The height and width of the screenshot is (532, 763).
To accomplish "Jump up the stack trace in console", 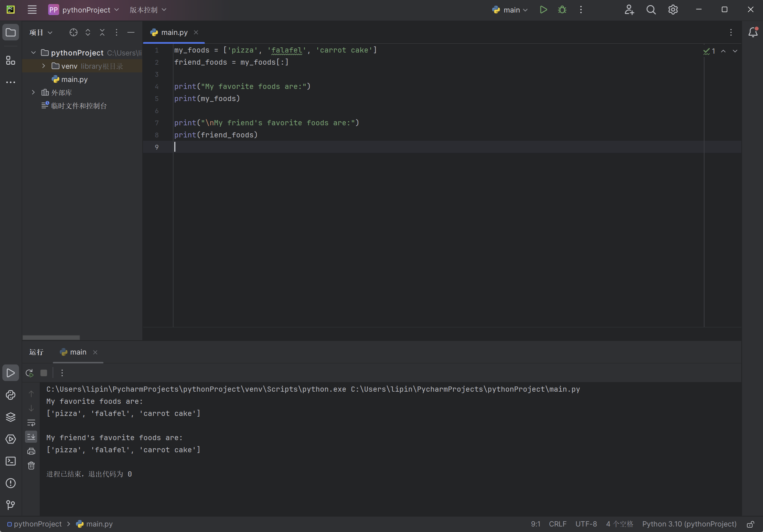I will 31,394.
